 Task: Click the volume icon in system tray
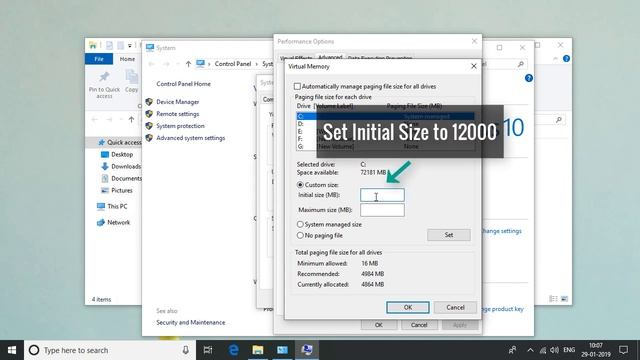click(x=554, y=350)
